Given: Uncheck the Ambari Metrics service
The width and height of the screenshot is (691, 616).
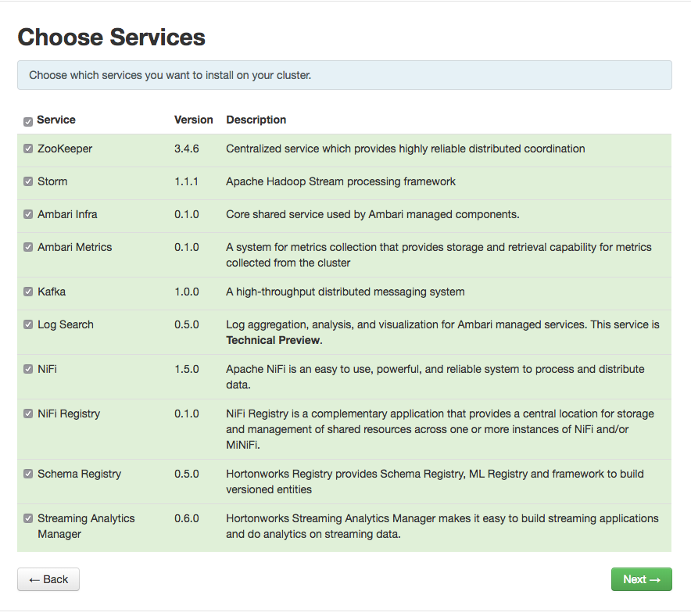Looking at the screenshot, I should pos(28,247).
